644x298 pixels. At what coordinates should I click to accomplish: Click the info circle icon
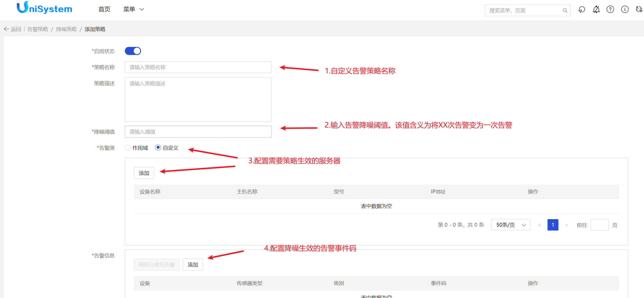[624, 10]
